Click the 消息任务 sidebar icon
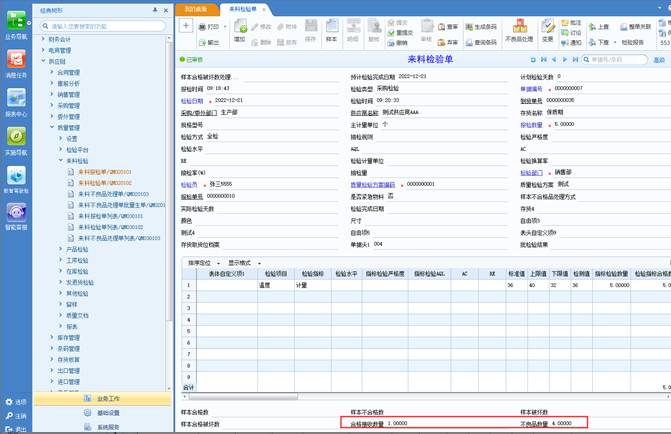This screenshot has height=434, width=671. [x=15, y=61]
